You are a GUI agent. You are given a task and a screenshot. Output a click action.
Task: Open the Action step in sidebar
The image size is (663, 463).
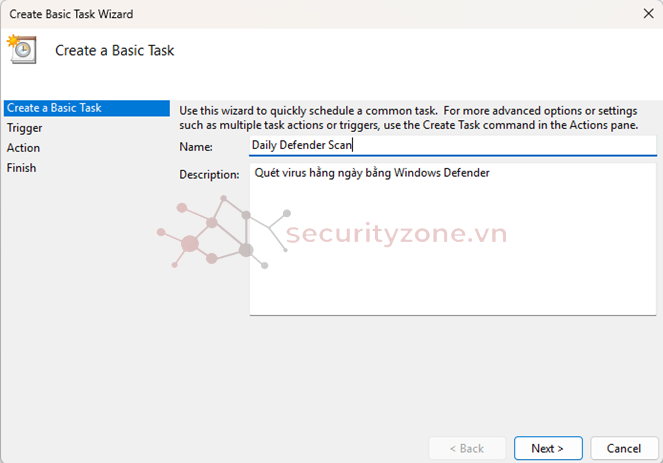tap(23, 148)
